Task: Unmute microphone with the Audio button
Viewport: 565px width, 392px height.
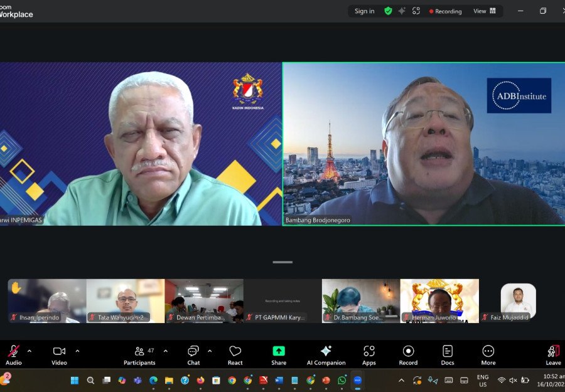Action: click(x=13, y=355)
